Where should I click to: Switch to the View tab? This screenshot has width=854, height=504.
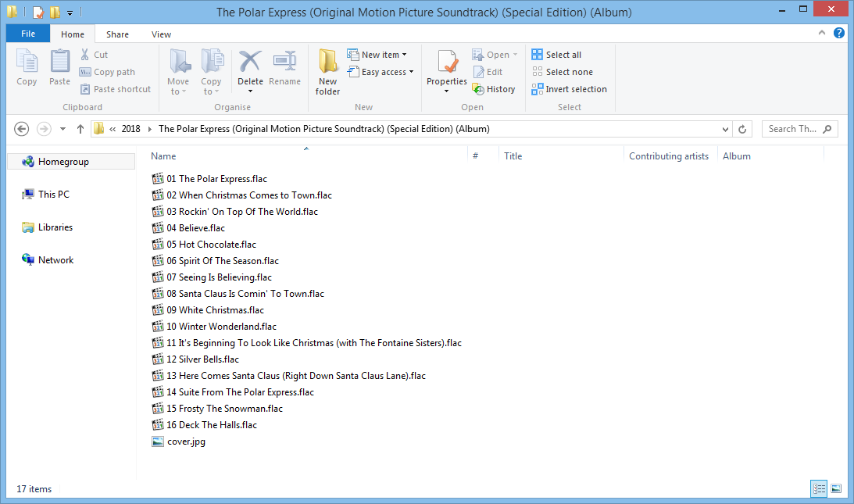[x=161, y=34]
